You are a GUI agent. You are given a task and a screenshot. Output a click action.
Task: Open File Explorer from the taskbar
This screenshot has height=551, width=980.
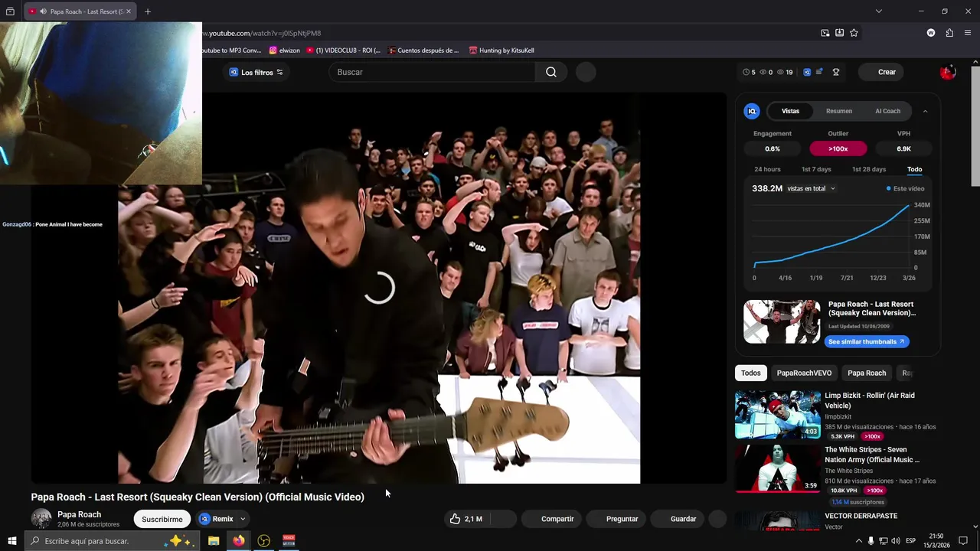214,541
